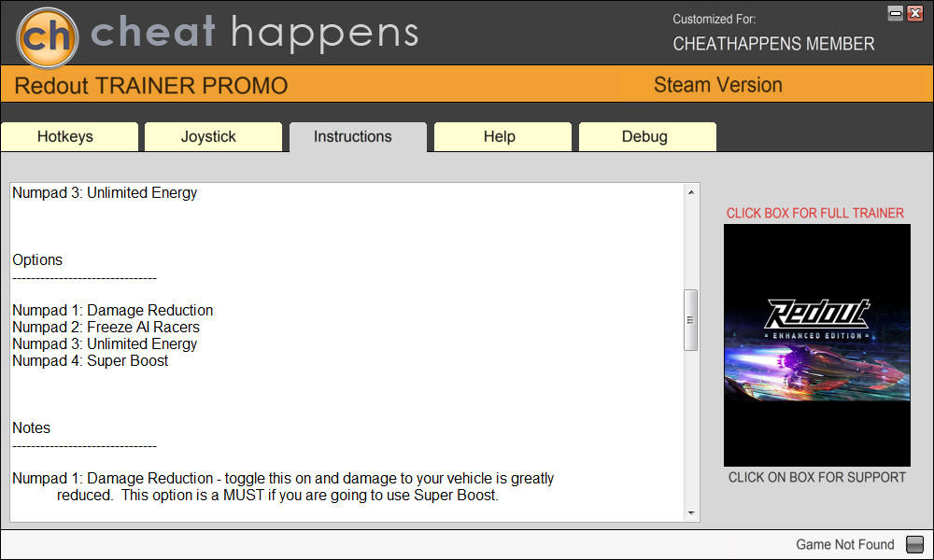Screen dimensions: 934x560
Task: Click the instructions scrollbar thumb
Action: point(691,320)
